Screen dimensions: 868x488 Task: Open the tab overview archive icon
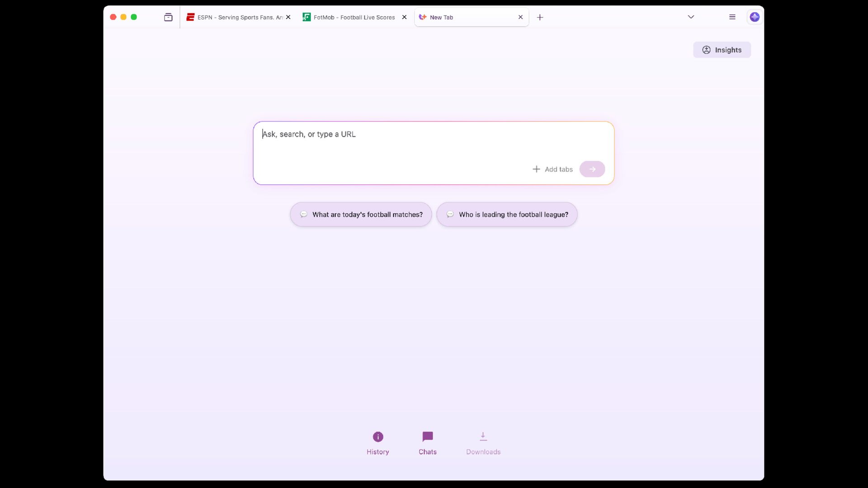point(168,17)
